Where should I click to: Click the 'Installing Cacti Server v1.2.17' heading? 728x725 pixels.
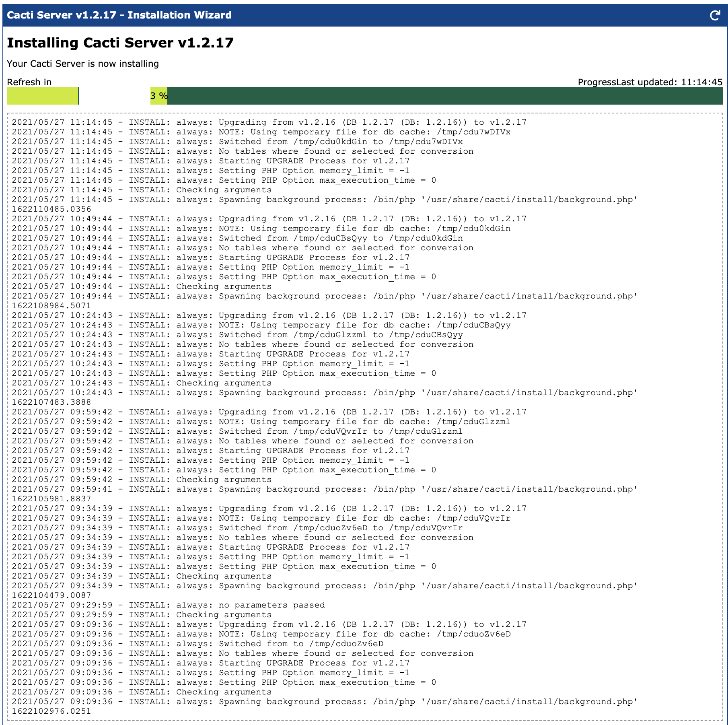tap(120, 43)
